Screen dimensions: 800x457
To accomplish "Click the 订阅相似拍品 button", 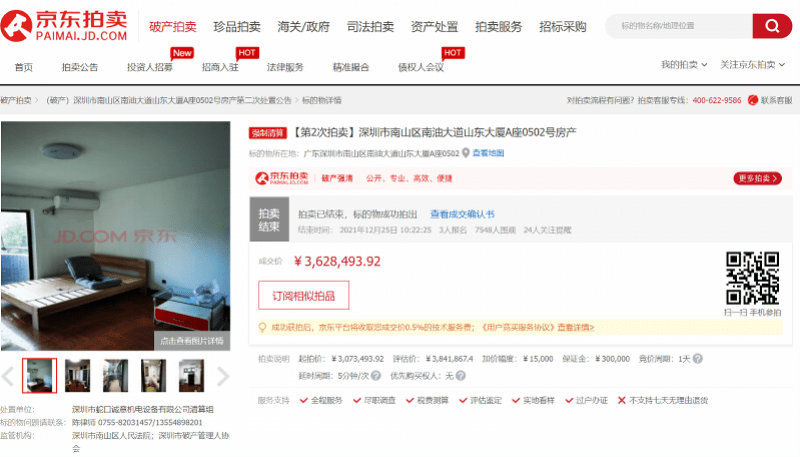I will click(304, 295).
